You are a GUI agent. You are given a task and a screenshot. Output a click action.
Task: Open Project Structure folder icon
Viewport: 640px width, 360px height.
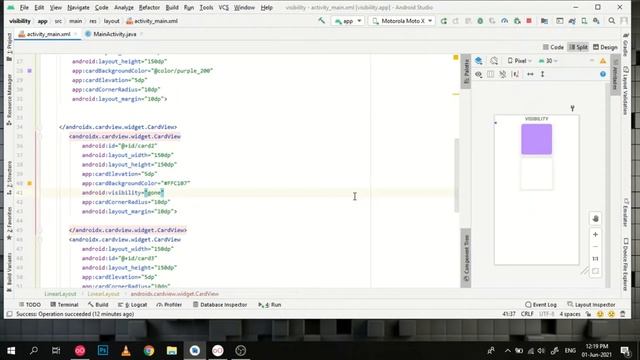coord(544,21)
